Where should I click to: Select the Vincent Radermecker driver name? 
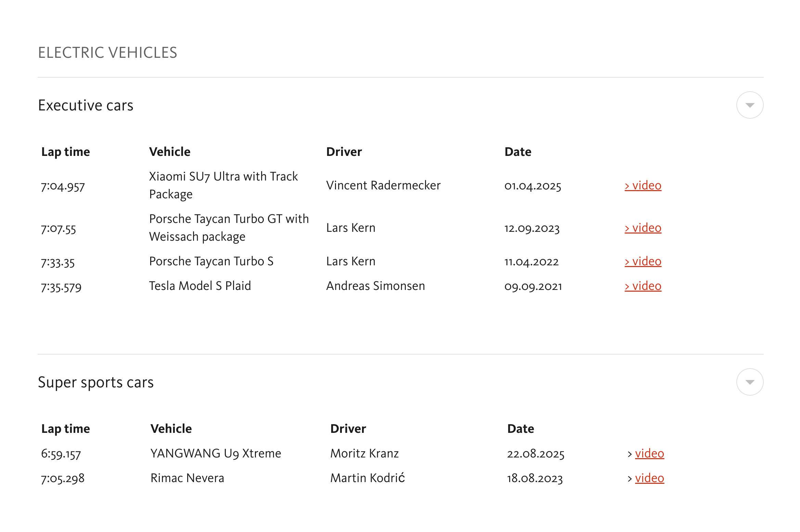(x=383, y=185)
